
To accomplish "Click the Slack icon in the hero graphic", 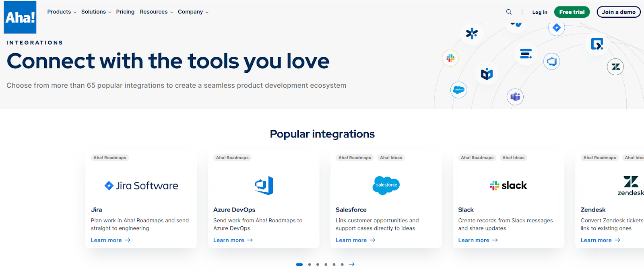I will click(x=450, y=58).
